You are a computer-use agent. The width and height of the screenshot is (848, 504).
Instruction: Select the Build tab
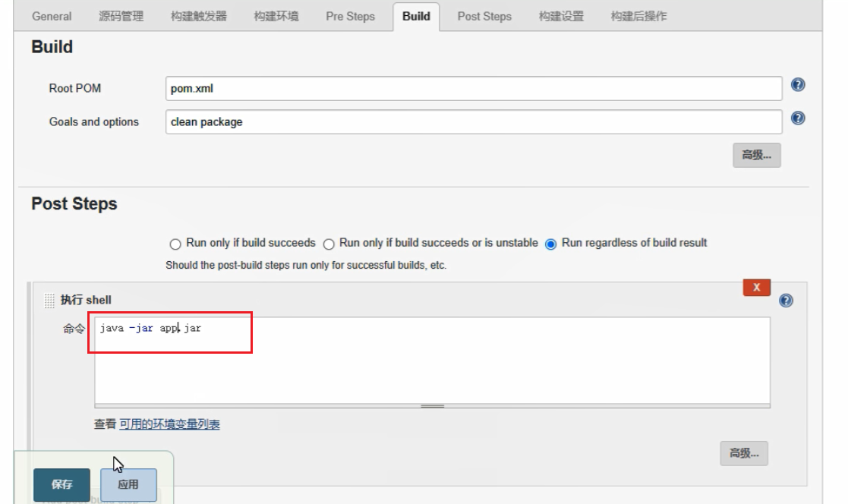(x=417, y=16)
